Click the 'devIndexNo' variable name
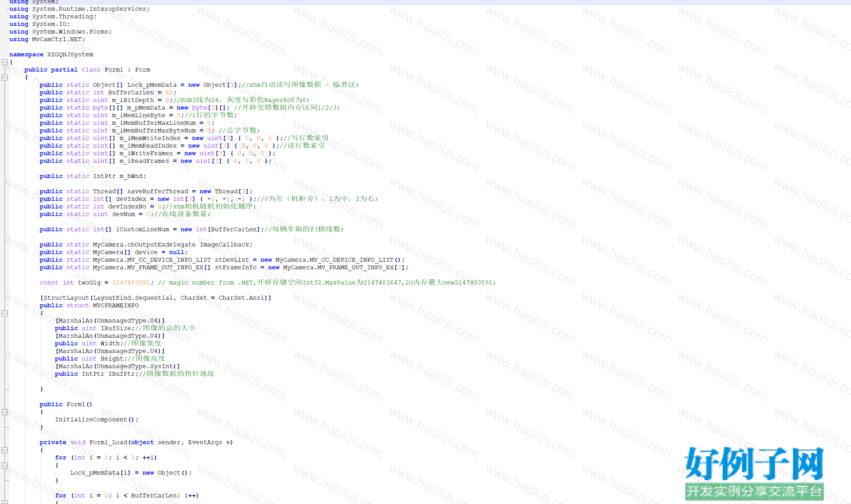Viewport: 851px width, 504px height. pyautogui.click(x=127, y=207)
